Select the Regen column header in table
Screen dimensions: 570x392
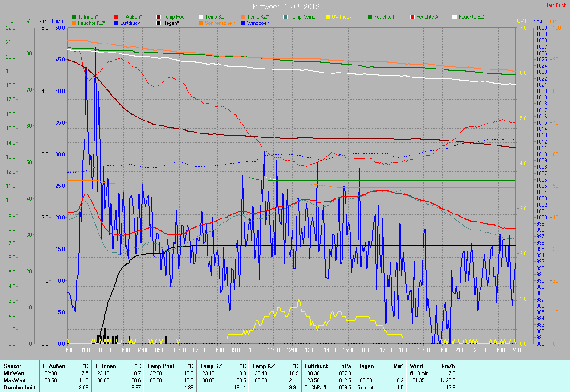[364, 366]
